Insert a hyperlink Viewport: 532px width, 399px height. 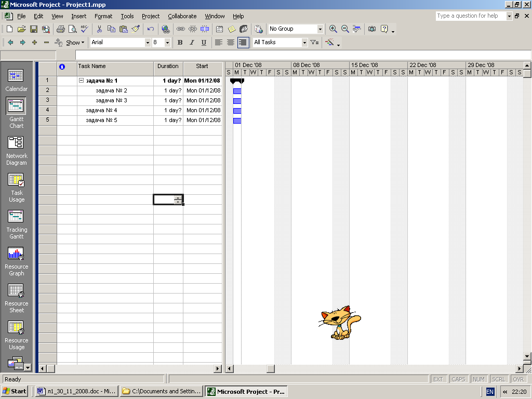tap(166, 29)
